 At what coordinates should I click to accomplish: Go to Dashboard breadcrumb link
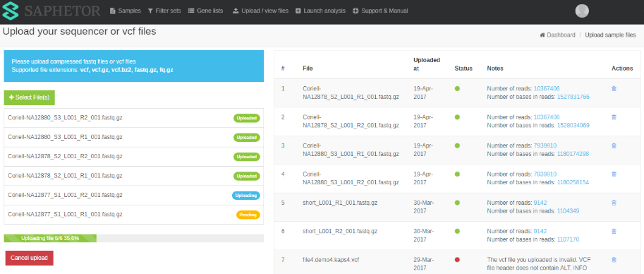(x=557, y=35)
